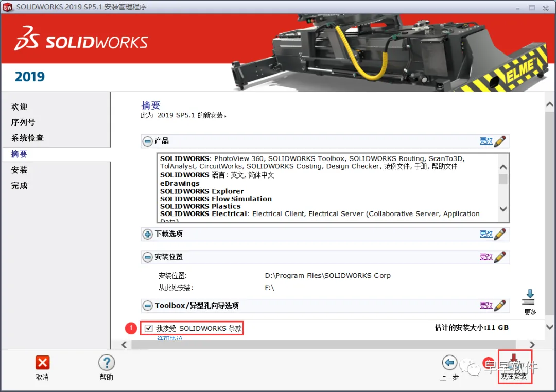This screenshot has height=392, width=556.
Task: Click the 许可协议 link below the checkbox
Action: (170, 338)
